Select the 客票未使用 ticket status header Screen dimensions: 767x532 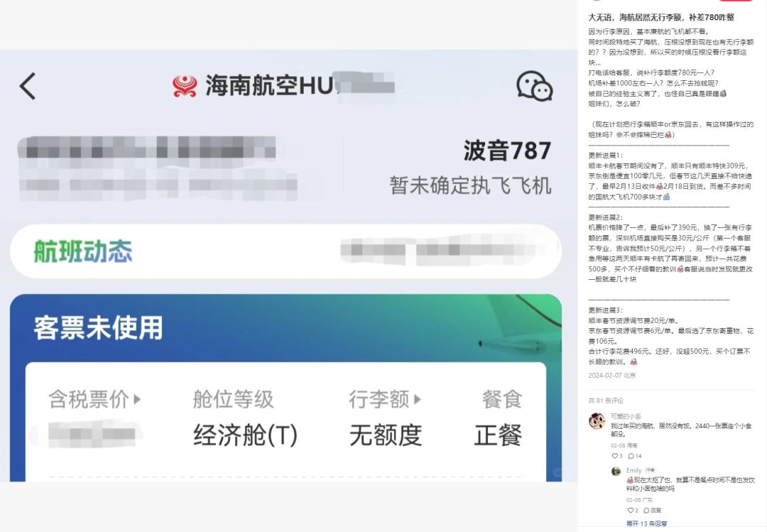pos(98,328)
